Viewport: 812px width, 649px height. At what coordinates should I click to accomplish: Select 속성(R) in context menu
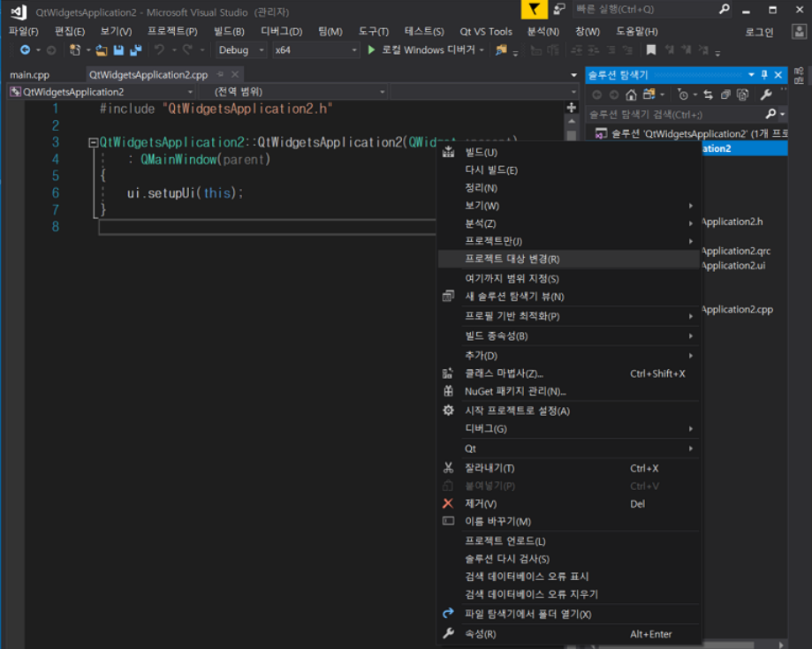tap(567, 634)
